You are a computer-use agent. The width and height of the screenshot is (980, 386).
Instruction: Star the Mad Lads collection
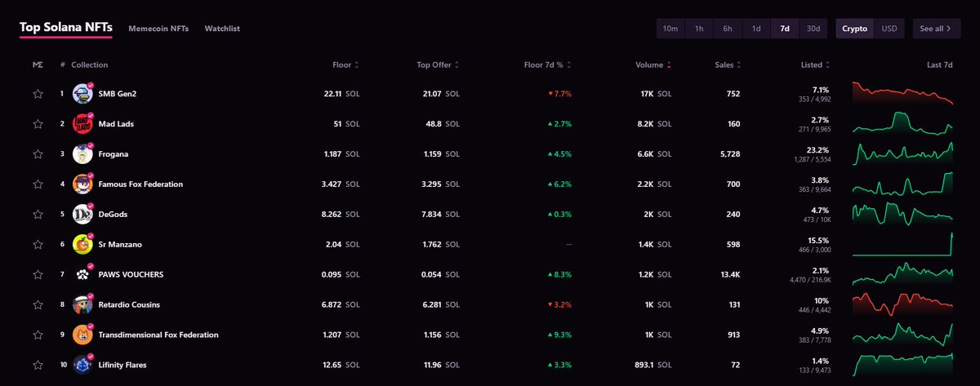pyautogui.click(x=38, y=124)
